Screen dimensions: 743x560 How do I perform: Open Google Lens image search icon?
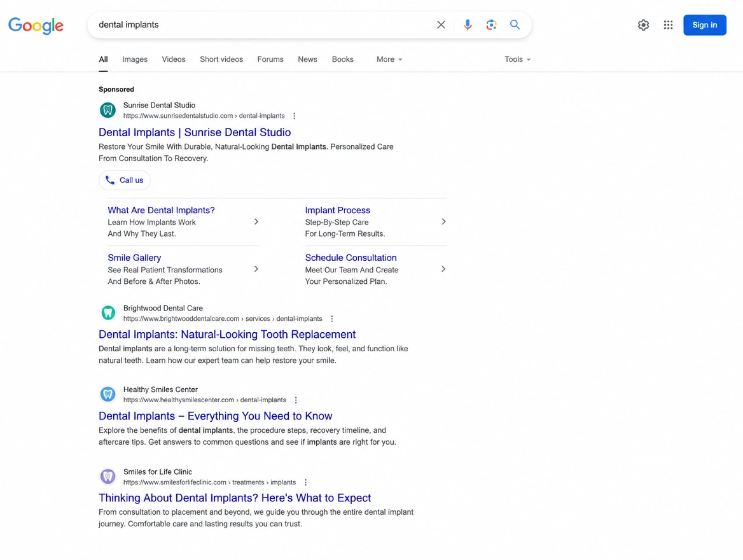[x=491, y=25]
